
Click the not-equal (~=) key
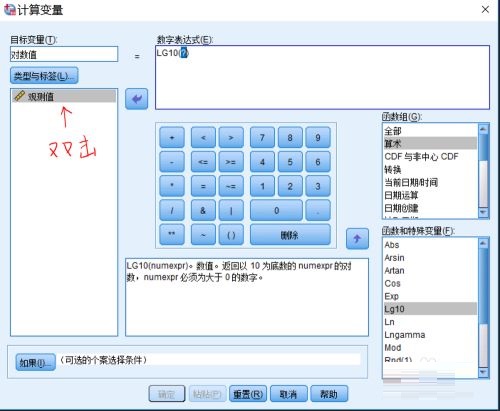pos(231,186)
